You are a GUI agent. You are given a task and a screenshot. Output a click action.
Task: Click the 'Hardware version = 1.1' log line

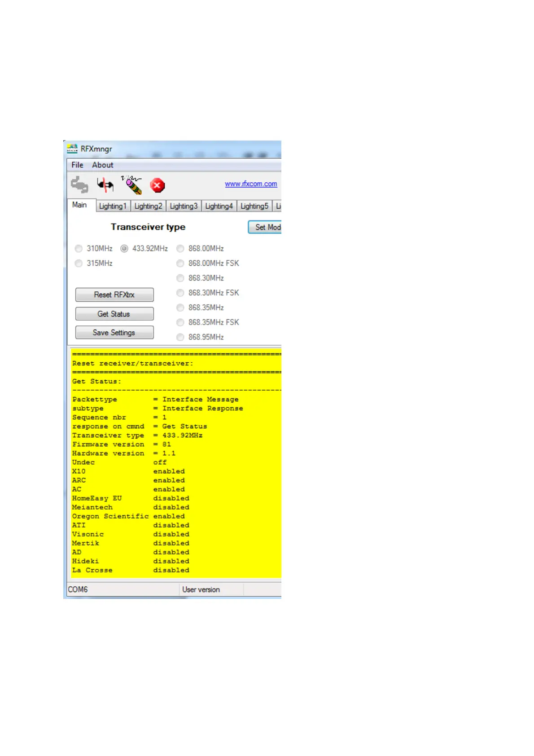coord(124,453)
